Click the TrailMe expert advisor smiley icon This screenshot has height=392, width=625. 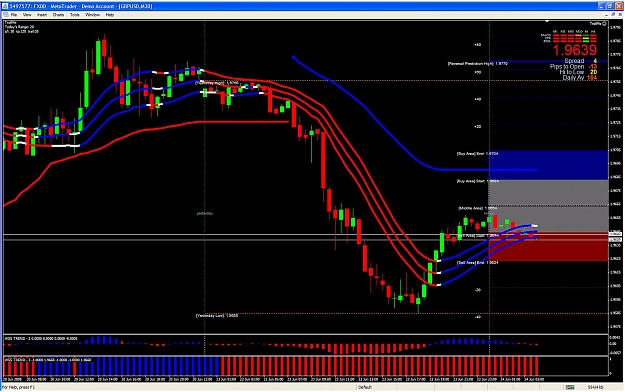(604, 24)
